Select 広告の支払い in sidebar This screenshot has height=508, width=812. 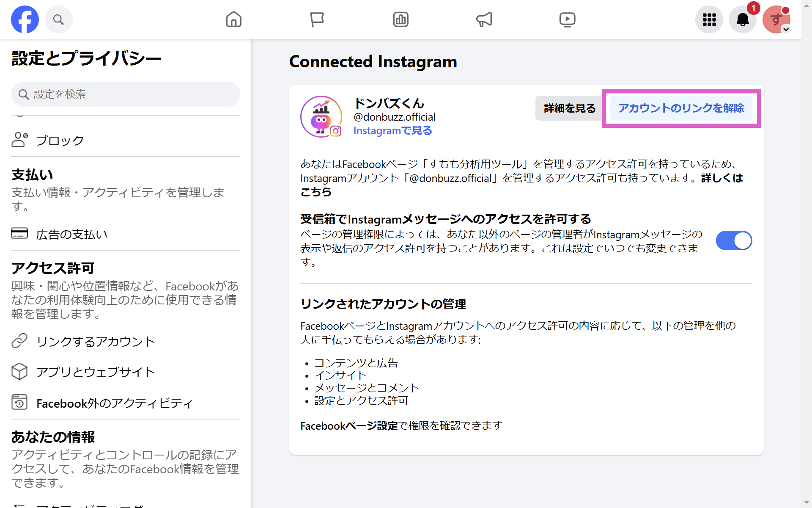click(71, 234)
